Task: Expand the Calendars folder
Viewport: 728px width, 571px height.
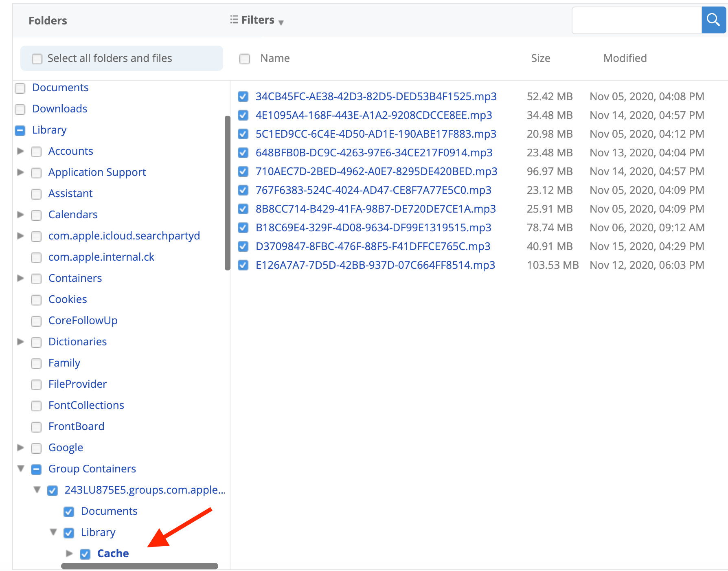Action: 20,215
